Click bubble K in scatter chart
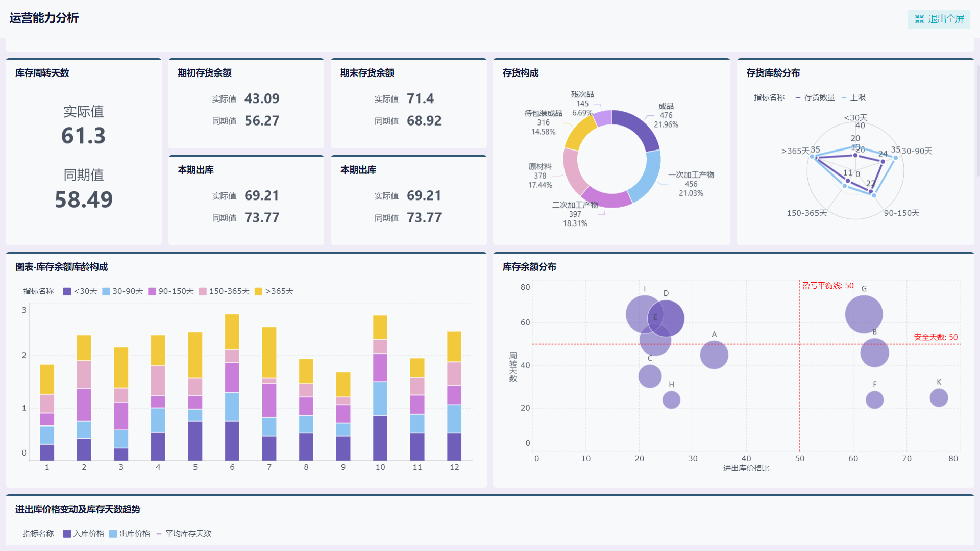The height and width of the screenshot is (551, 980). point(939,398)
